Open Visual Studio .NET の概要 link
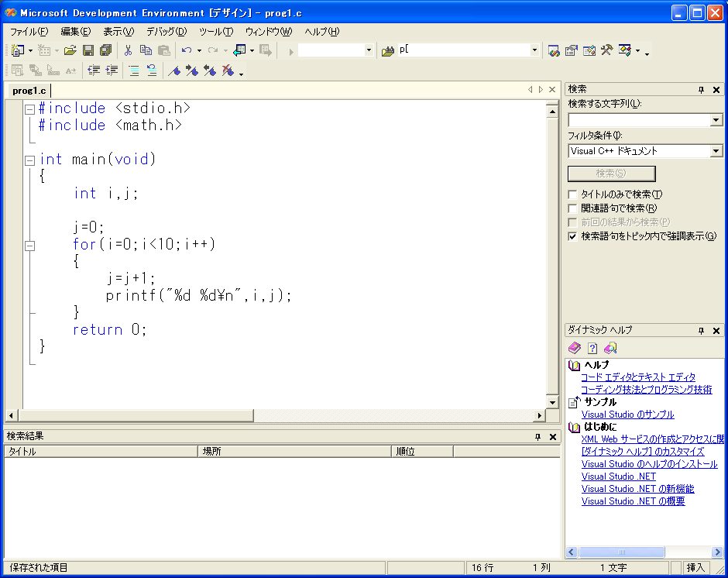This screenshot has width=728, height=578. pyautogui.click(x=634, y=501)
